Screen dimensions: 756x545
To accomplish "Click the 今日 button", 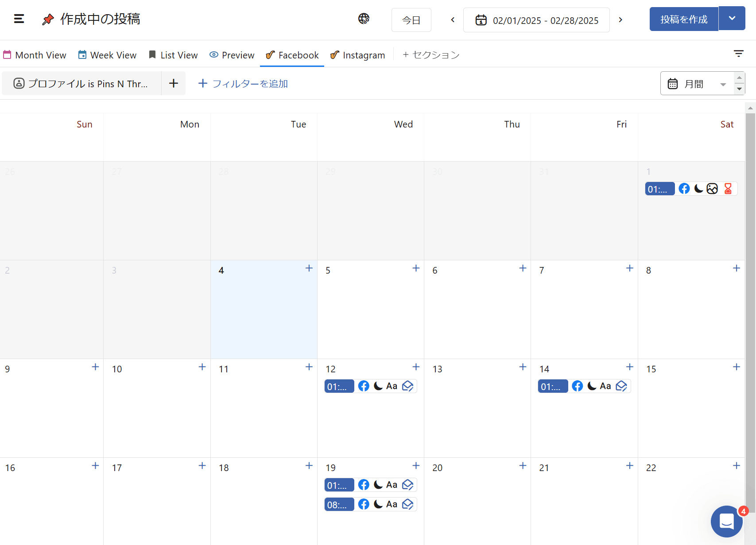I will coord(411,20).
